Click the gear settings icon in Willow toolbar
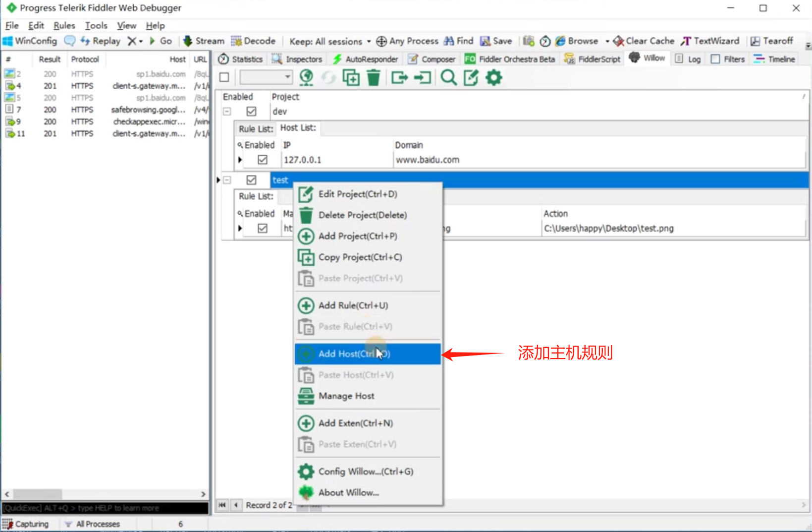Image resolution: width=812 pixels, height=532 pixels. click(x=494, y=77)
